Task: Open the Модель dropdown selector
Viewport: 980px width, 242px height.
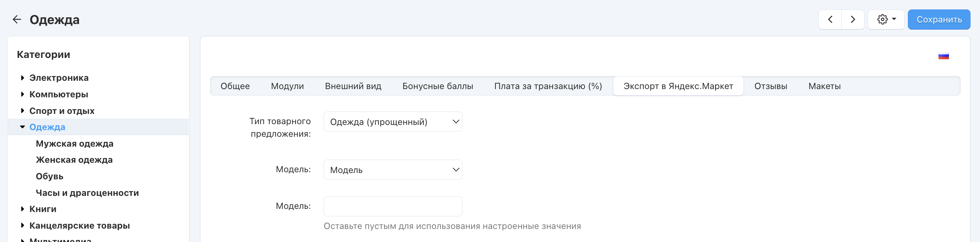Action: 393,170
